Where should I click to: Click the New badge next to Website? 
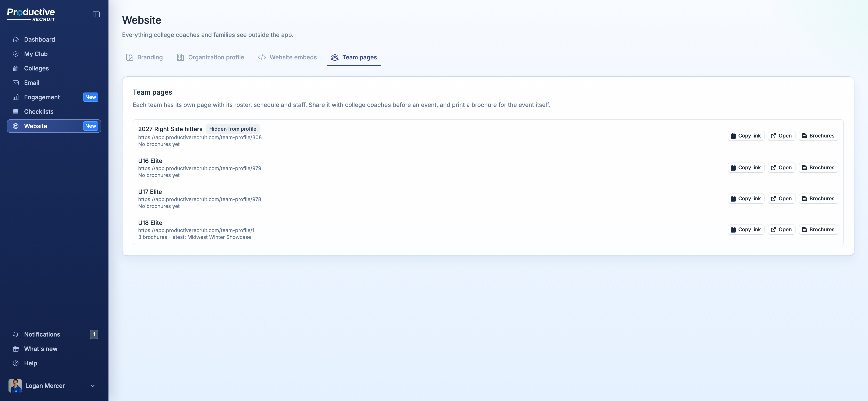91,126
